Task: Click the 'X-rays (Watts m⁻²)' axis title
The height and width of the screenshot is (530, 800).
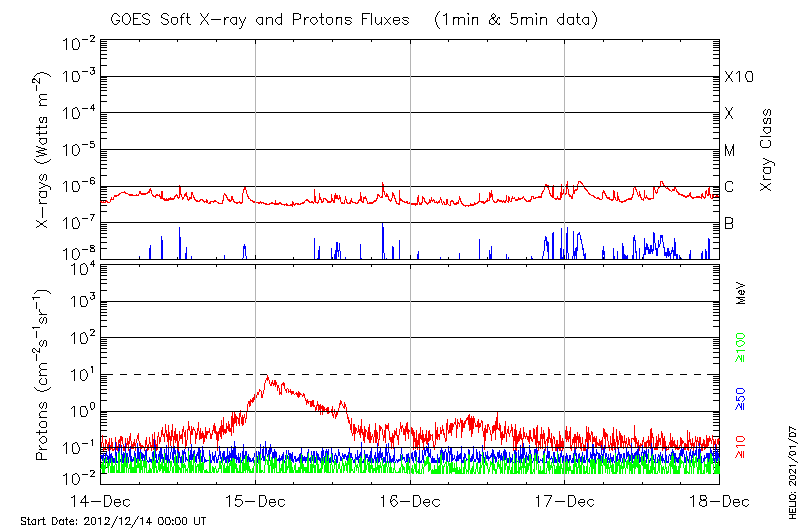Action: click(x=44, y=150)
